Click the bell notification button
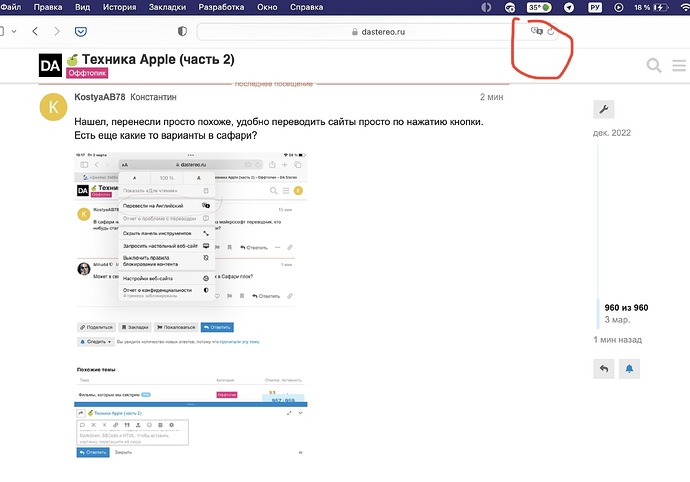690x482 pixels. [x=629, y=369]
